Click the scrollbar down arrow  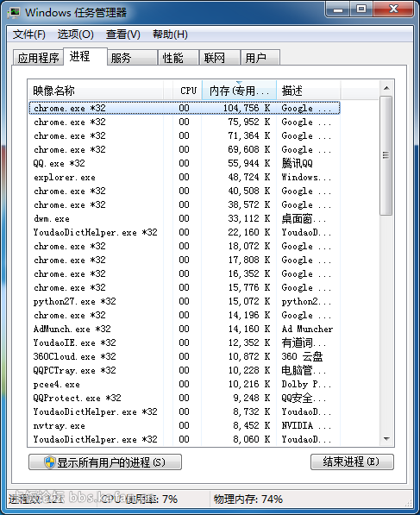tap(386, 439)
